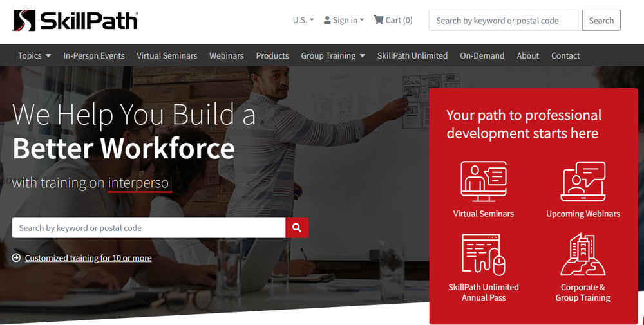This screenshot has height=325, width=644.
Task: Click the Better Workforce headline text
Action: tap(124, 148)
